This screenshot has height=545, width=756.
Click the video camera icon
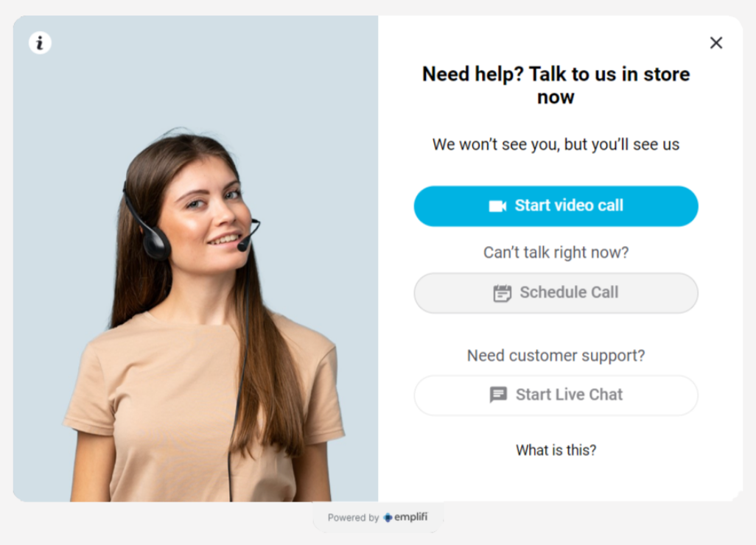click(497, 206)
